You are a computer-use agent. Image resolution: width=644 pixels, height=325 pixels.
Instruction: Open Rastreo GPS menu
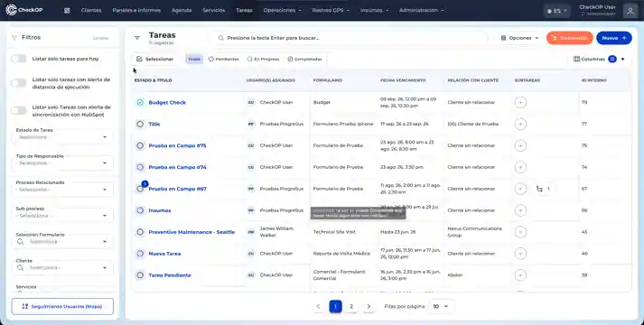coord(331,10)
